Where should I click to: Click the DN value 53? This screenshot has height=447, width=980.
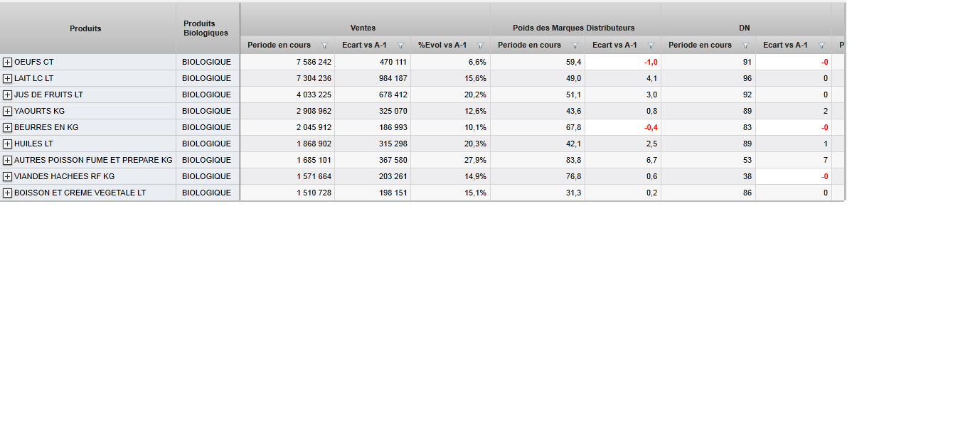coord(747,161)
